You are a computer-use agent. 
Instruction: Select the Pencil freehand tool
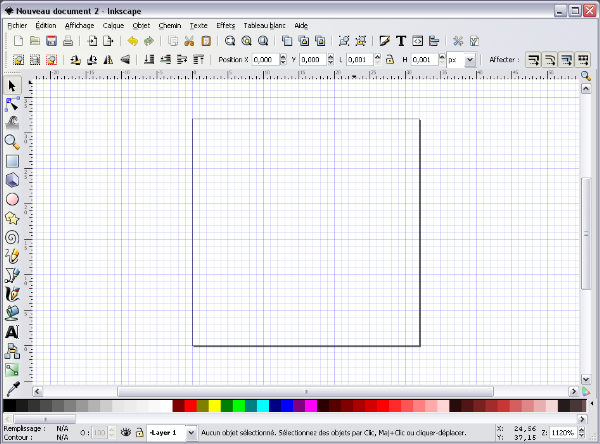click(12, 256)
